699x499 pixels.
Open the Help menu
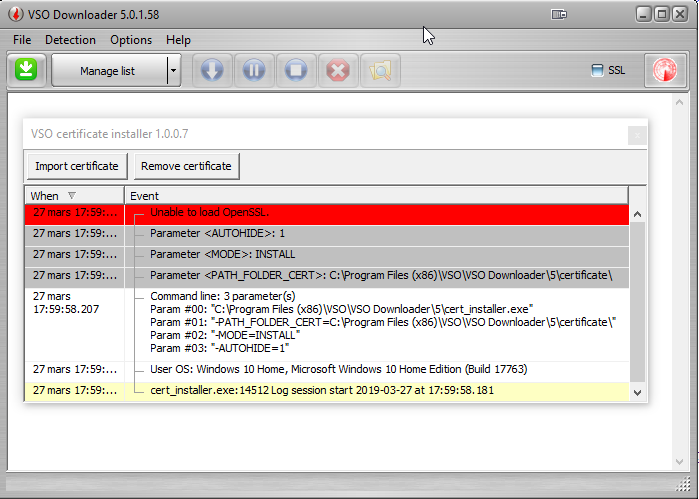178,40
